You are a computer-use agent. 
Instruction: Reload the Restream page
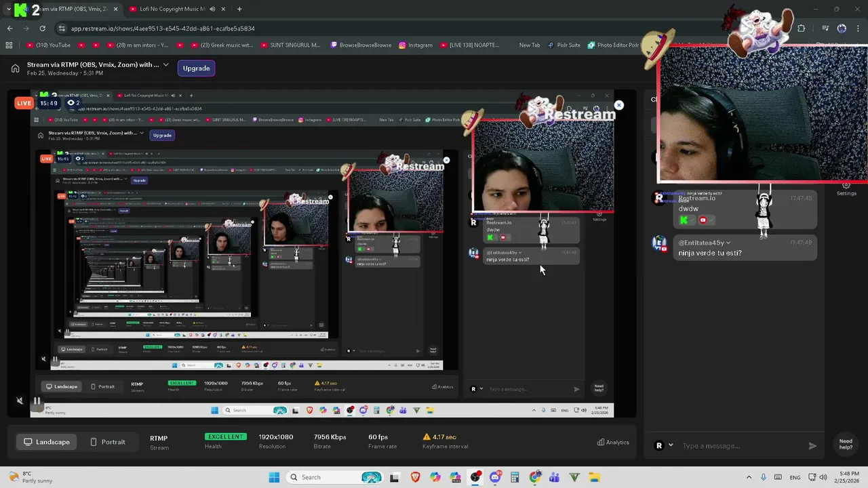point(42,28)
